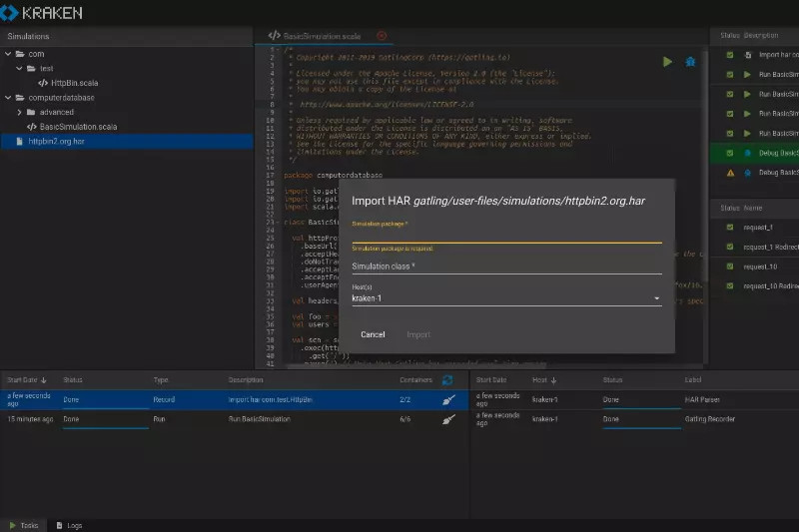The height and width of the screenshot is (532, 799).
Task: Click the status check icon for request_10
Action: (x=730, y=266)
